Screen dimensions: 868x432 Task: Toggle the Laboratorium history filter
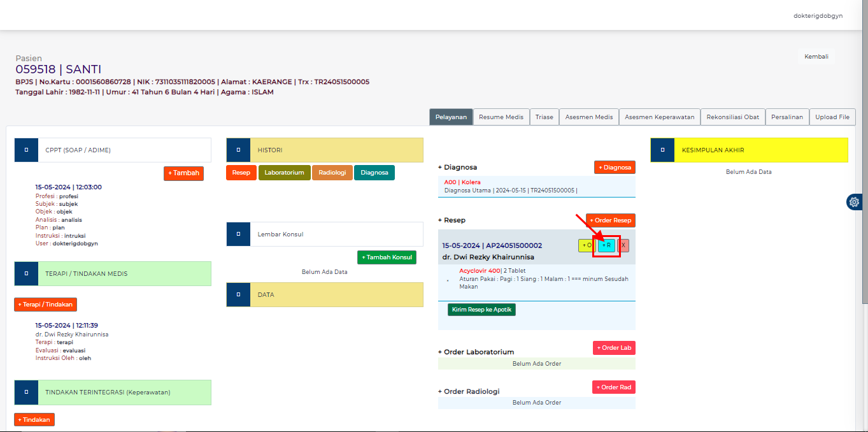click(284, 172)
